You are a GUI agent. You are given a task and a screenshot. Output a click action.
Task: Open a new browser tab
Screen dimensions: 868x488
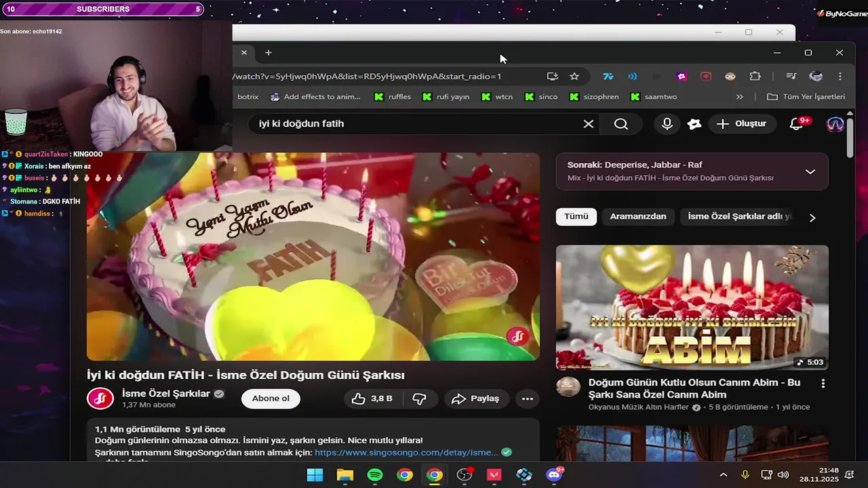point(269,52)
